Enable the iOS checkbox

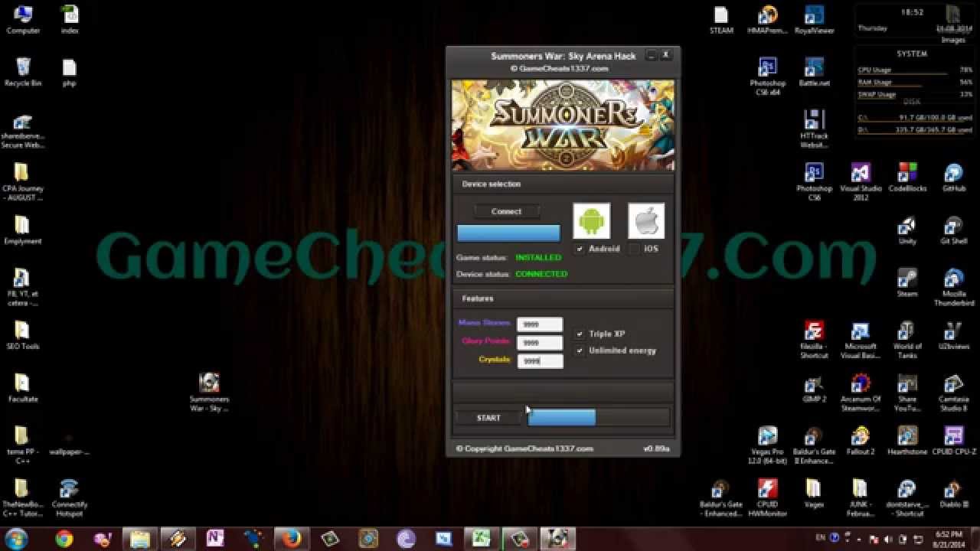pos(634,249)
